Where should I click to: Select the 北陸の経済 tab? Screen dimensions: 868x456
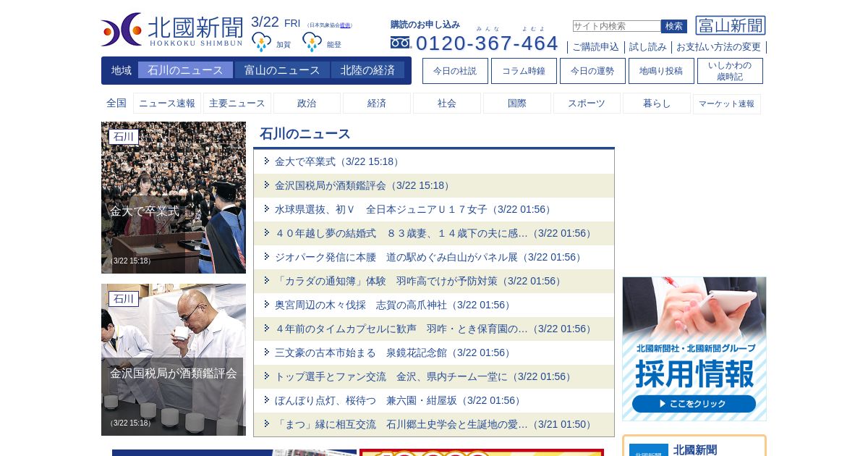(367, 70)
